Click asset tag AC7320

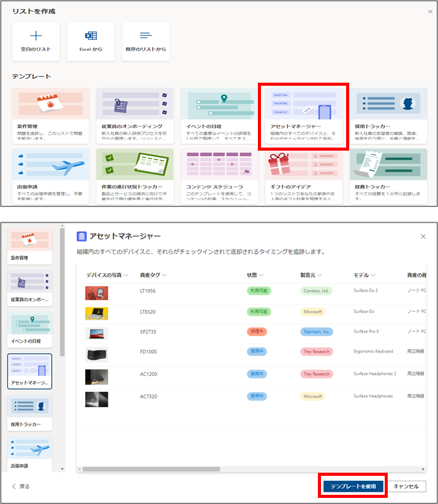click(x=149, y=397)
